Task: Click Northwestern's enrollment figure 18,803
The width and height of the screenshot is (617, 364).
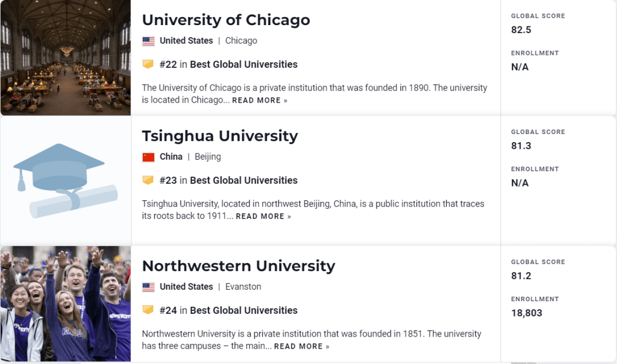Action: (526, 313)
